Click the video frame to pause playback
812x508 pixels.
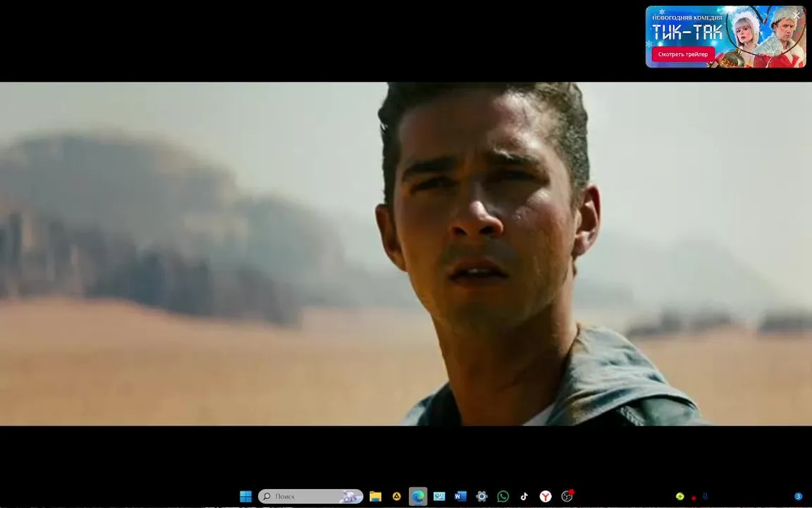click(x=406, y=254)
